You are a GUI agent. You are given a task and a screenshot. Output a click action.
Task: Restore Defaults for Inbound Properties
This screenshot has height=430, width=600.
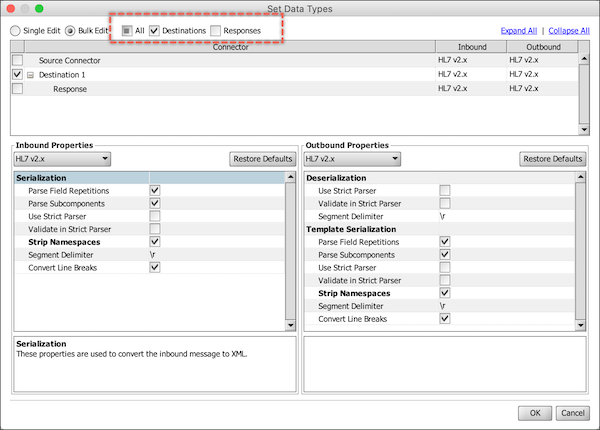click(x=262, y=159)
